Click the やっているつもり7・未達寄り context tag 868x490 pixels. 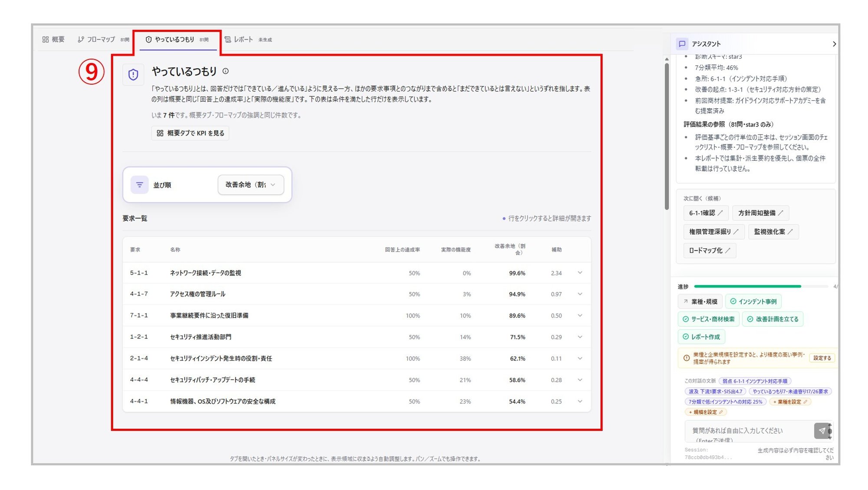pyautogui.click(x=790, y=391)
